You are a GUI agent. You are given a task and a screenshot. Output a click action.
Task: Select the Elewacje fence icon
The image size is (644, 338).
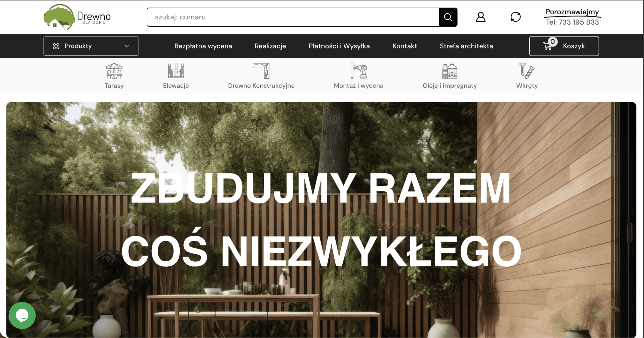[x=176, y=71]
